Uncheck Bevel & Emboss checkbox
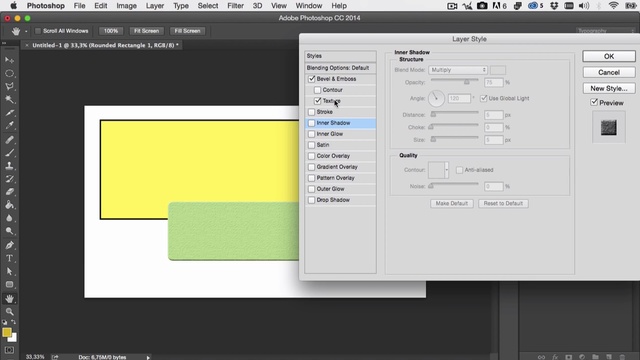Image resolution: width=640 pixels, height=360 pixels. (312, 79)
